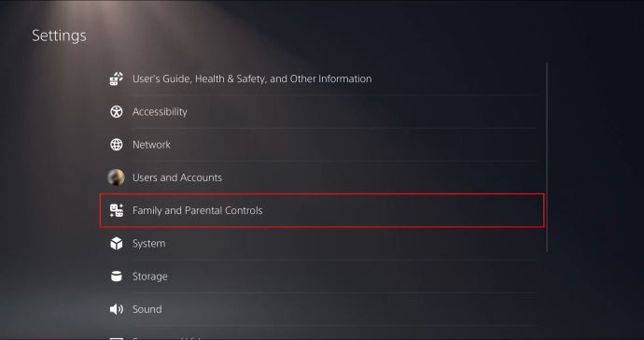Select Family and Parental Controls
This screenshot has width=644, height=340.
pos(322,210)
